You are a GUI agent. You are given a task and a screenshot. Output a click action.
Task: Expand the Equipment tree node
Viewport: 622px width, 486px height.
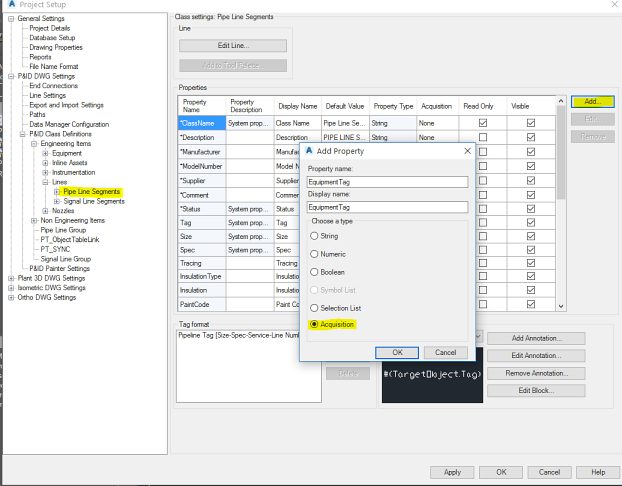click(45, 153)
